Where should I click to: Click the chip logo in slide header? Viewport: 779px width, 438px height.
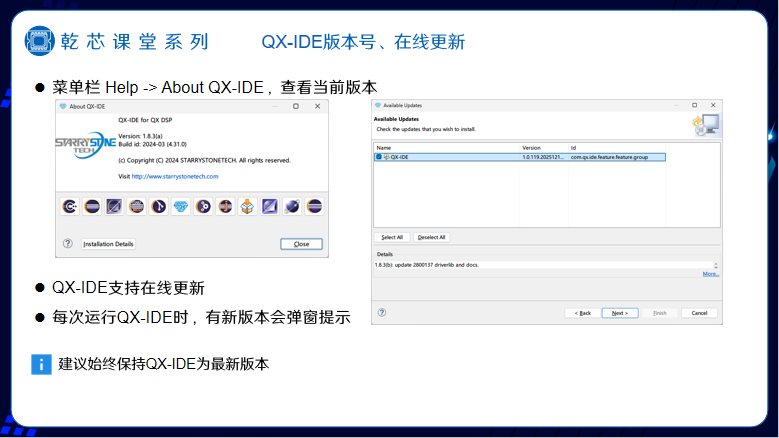pos(39,41)
